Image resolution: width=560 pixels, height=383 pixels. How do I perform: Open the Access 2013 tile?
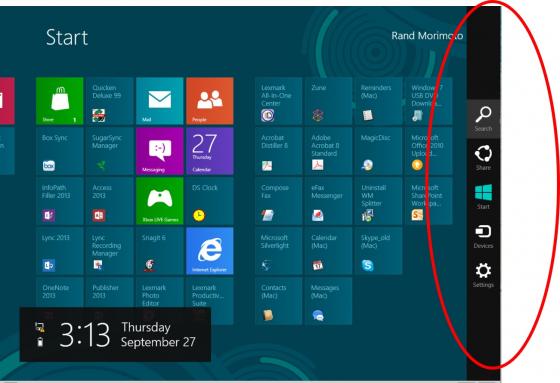pos(110,201)
